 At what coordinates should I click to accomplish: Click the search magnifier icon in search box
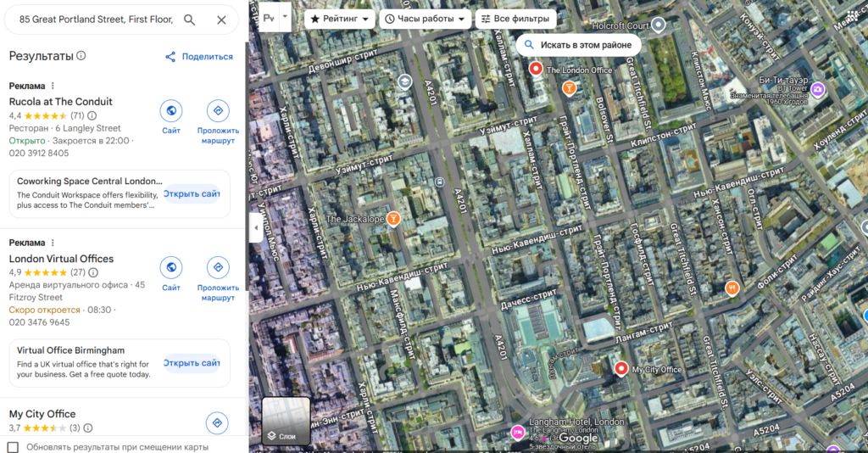click(190, 20)
